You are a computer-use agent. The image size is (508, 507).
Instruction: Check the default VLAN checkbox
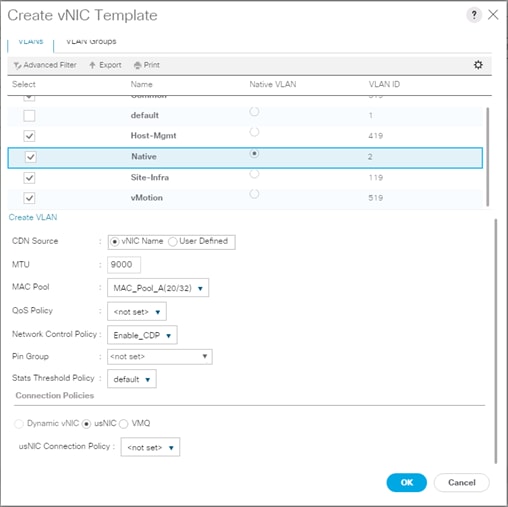coord(29,116)
